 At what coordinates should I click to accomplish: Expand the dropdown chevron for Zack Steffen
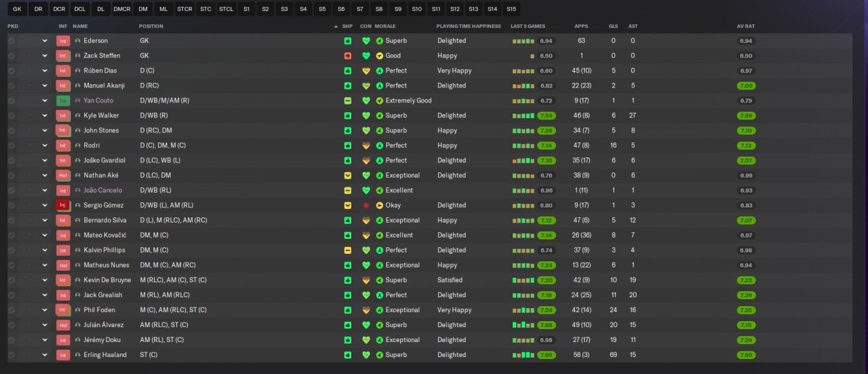pyautogui.click(x=45, y=56)
